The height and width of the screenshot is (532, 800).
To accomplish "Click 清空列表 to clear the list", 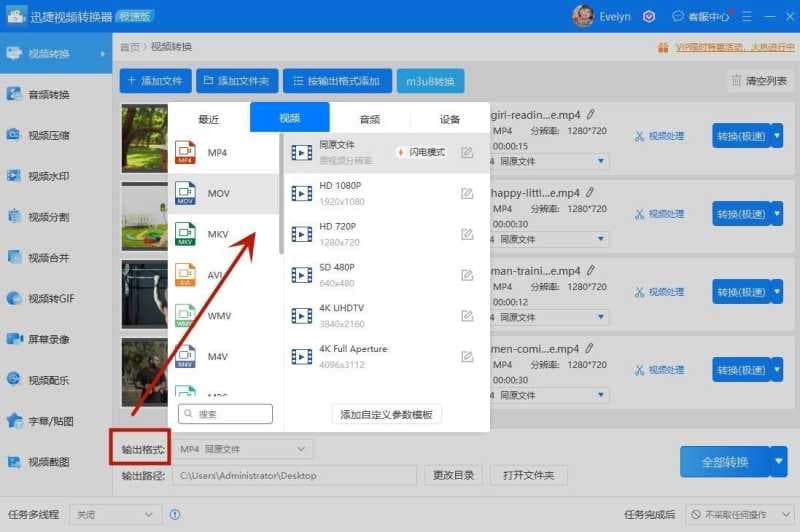I will pos(760,81).
